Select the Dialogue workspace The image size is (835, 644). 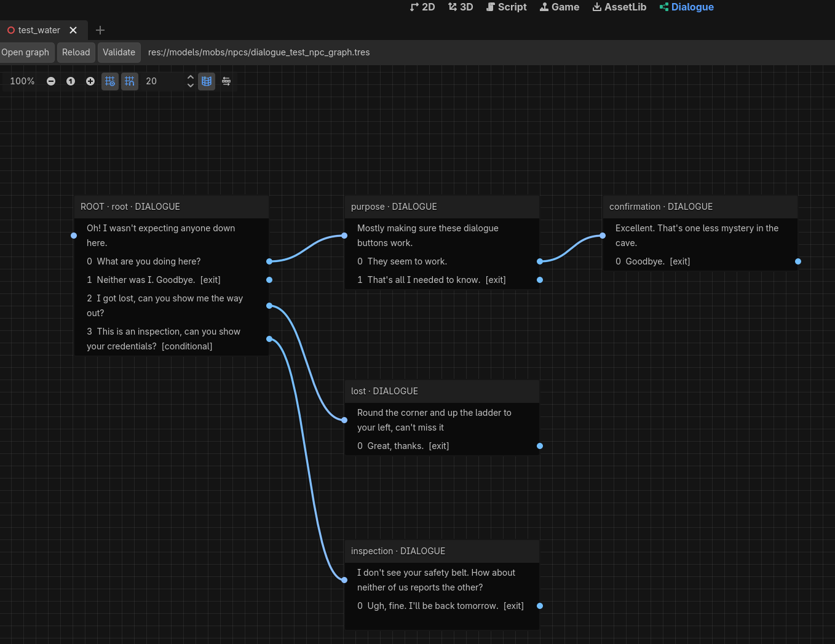(x=687, y=7)
